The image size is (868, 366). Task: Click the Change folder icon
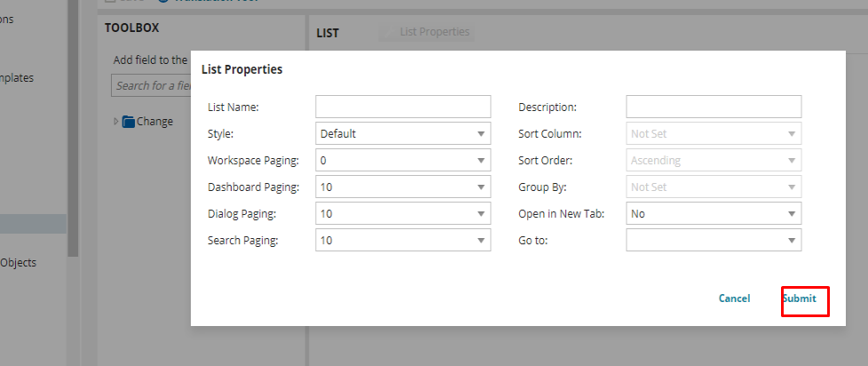coord(128,122)
